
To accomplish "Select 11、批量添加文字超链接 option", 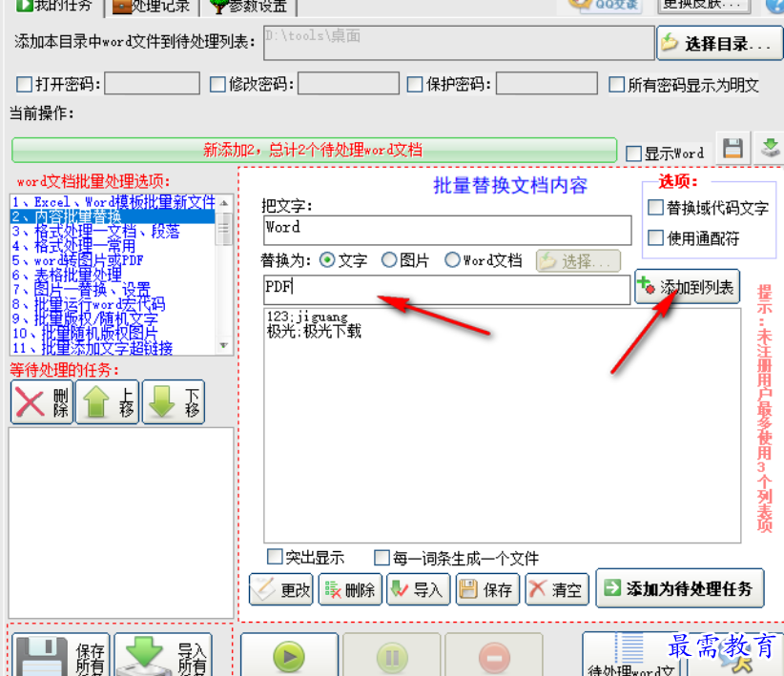I will pos(113,347).
